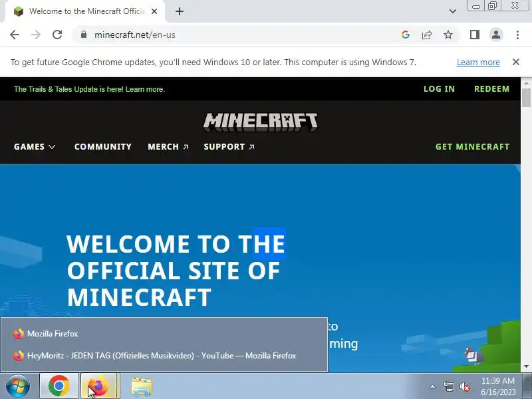
Task: Click the network tray icon
Action: click(448, 386)
